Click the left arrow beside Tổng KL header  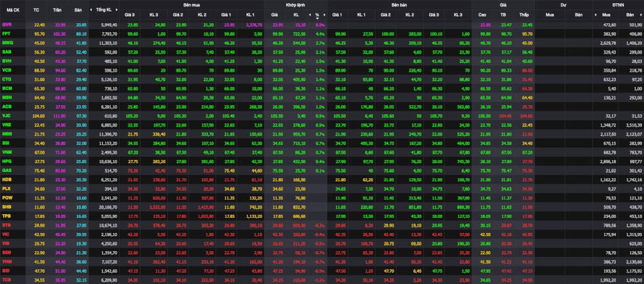click(x=92, y=9)
